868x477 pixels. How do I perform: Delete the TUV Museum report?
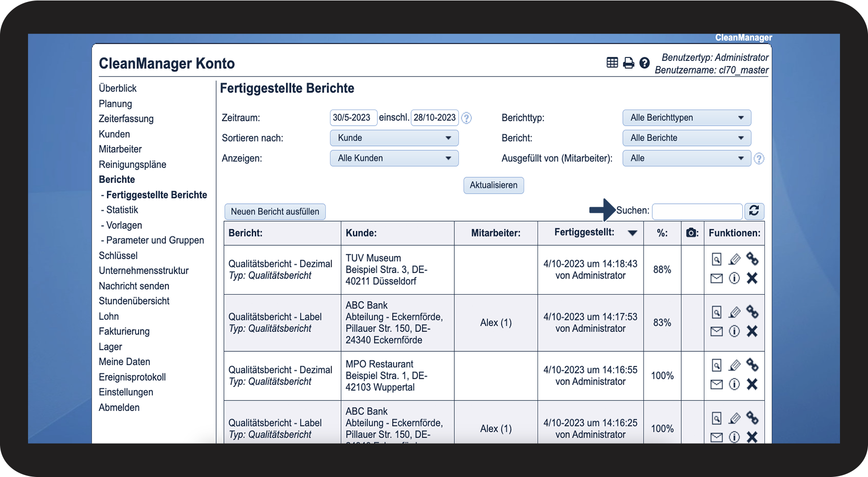(x=752, y=279)
